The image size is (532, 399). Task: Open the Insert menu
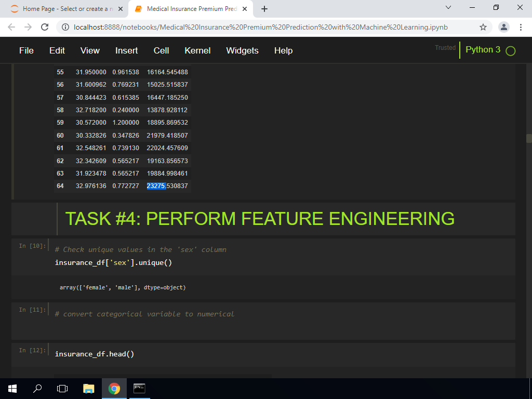click(x=127, y=50)
